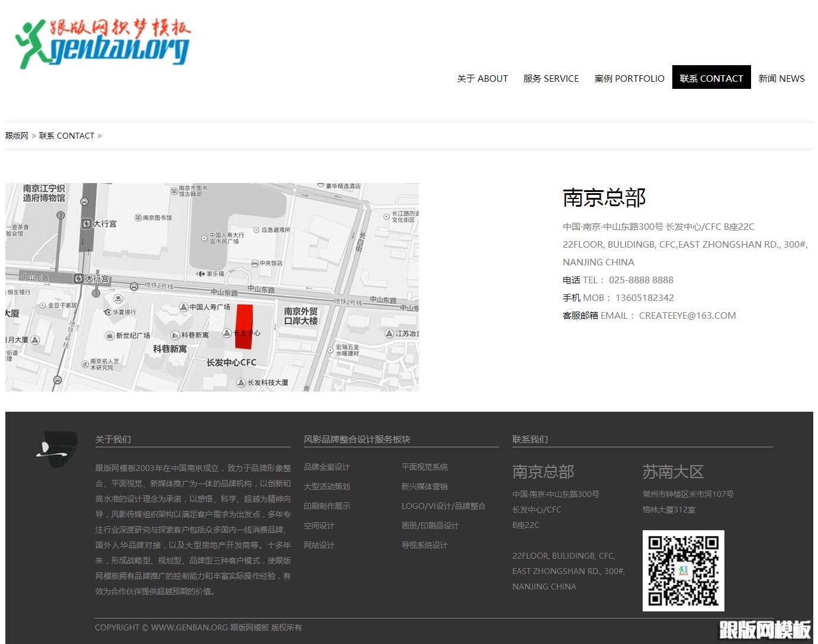Click the email address CREATEEYE@163.COM

[x=687, y=315]
